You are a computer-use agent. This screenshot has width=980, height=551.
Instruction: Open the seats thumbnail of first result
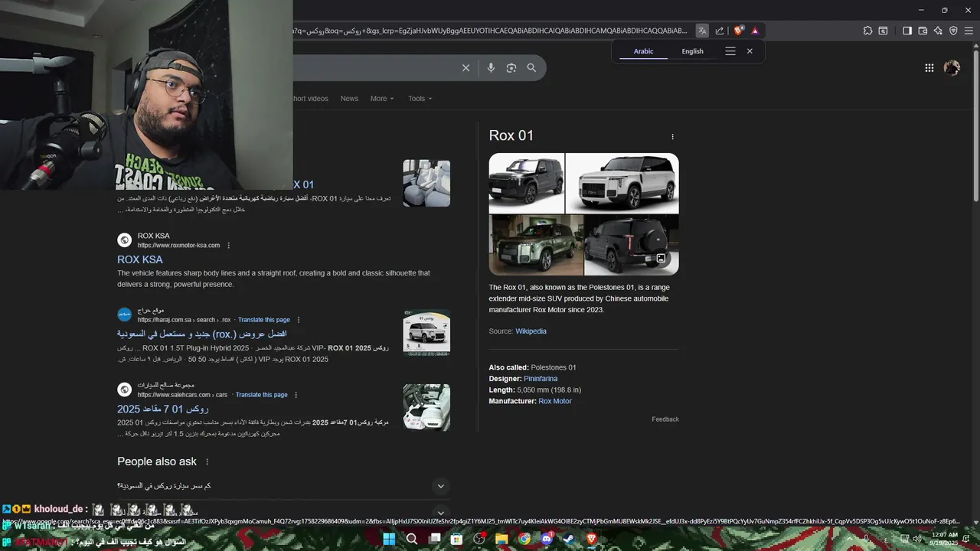(426, 183)
